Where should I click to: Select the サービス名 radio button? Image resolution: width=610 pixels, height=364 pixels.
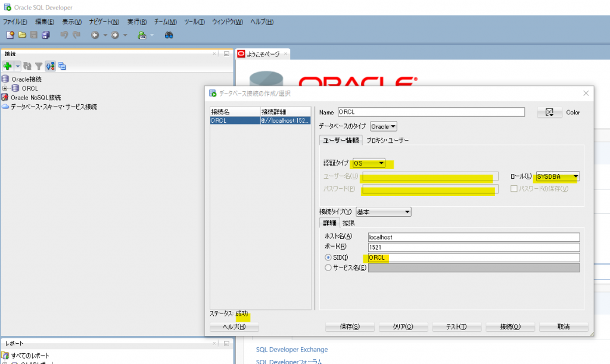tap(328, 267)
